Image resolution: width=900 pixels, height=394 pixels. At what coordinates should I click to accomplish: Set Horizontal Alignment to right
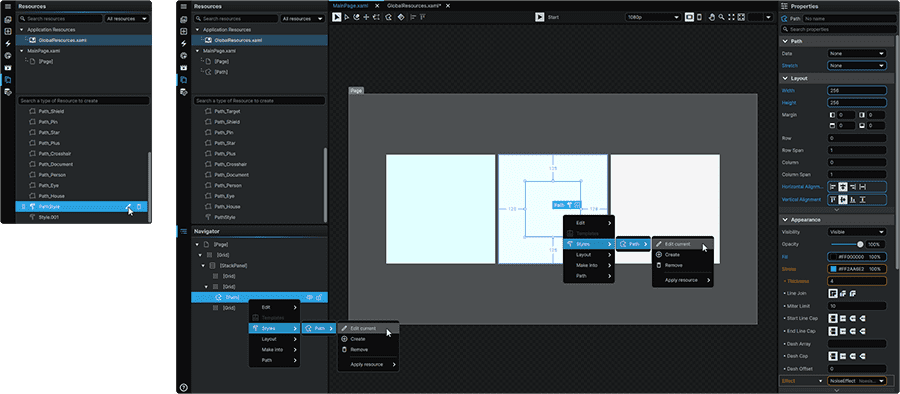[852, 187]
